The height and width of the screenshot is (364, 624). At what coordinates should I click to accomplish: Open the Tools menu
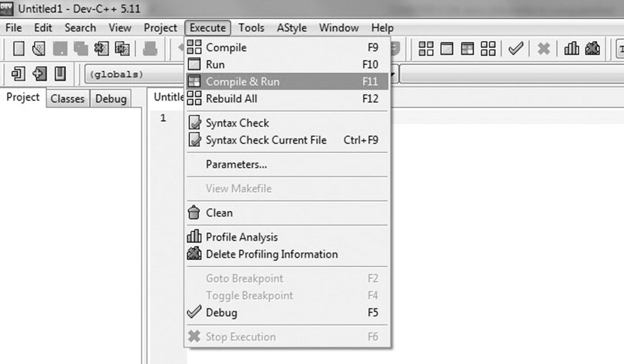click(x=251, y=28)
